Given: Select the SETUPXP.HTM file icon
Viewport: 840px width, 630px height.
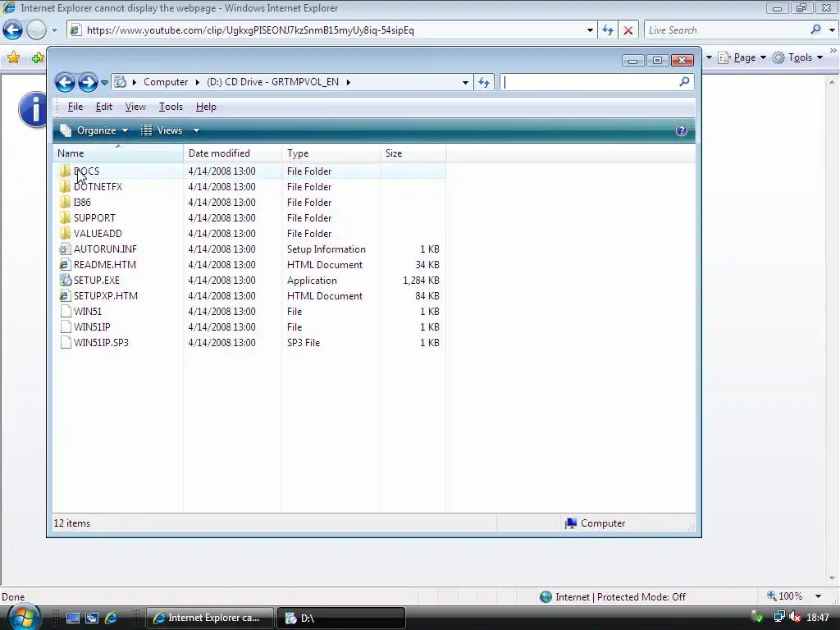Looking at the screenshot, I should [65, 295].
